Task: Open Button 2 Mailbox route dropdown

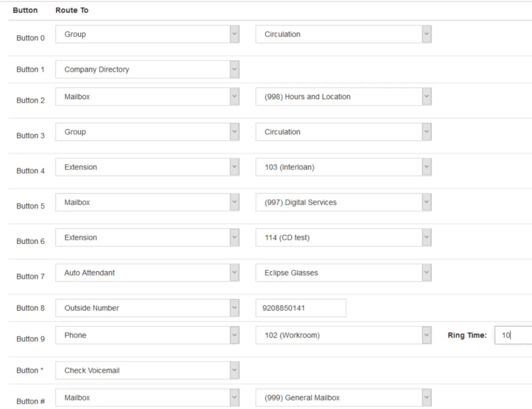Action: tap(147, 97)
